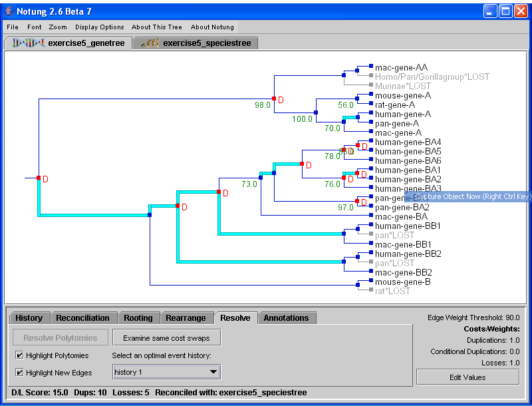Image resolution: width=532 pixels, height=406 pixels.
Task: Switch to the Reconciliation tab
Action: [82, 318]
